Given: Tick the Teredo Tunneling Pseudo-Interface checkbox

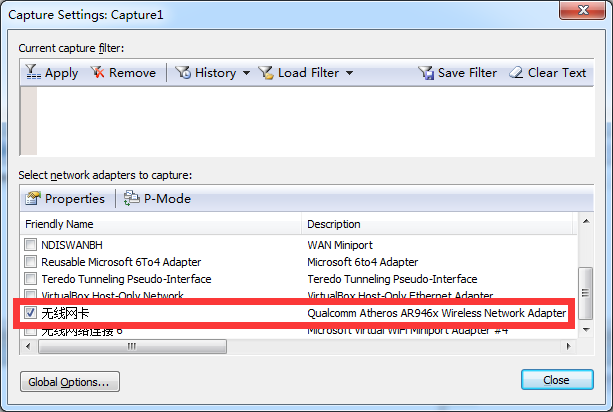Looking at the screenshot, I should tap(30, 279).
